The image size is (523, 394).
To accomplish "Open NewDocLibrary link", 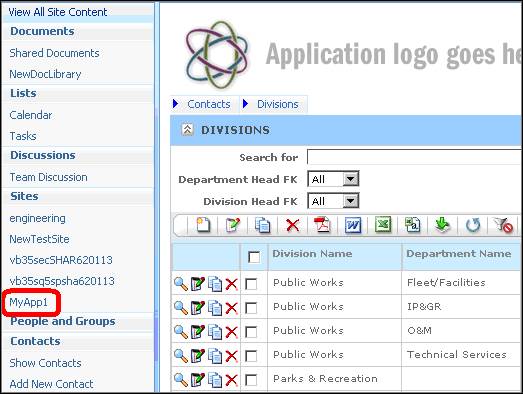I will click(45, 74).
